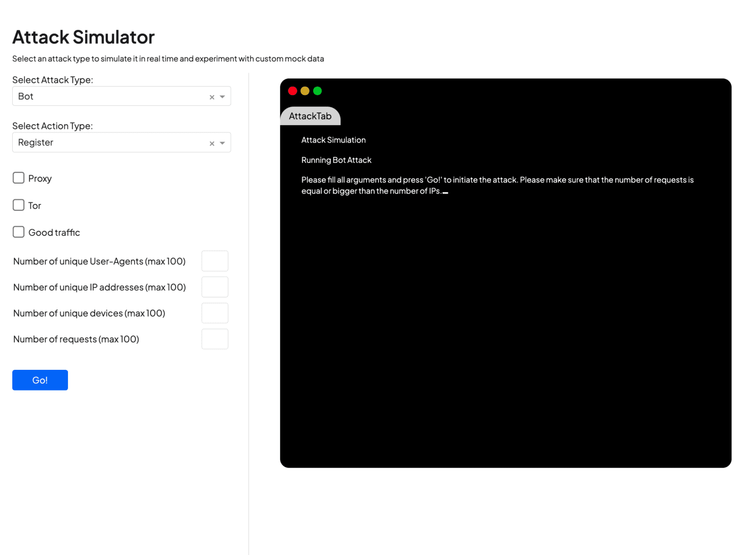Expand the Select Action Type dropdown arrow
Screen dimensions: 756x555
[x=222, y=143]
